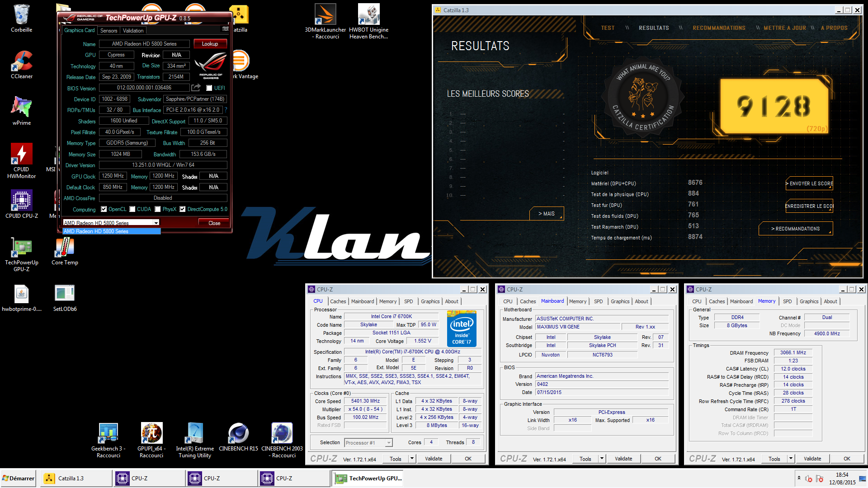Launch CINEBENCH R15 from desktop
Screen dimensions: 868x488
click(x=238, y=437)
